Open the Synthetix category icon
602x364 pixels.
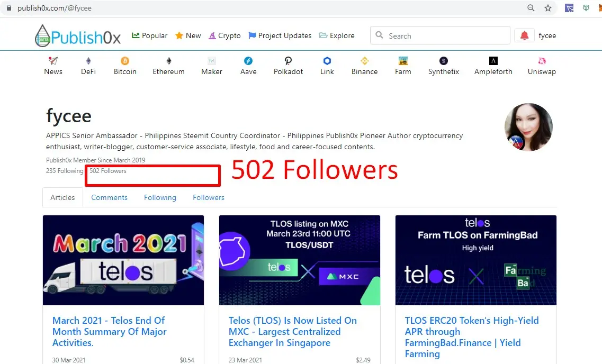tap(444, 61)
